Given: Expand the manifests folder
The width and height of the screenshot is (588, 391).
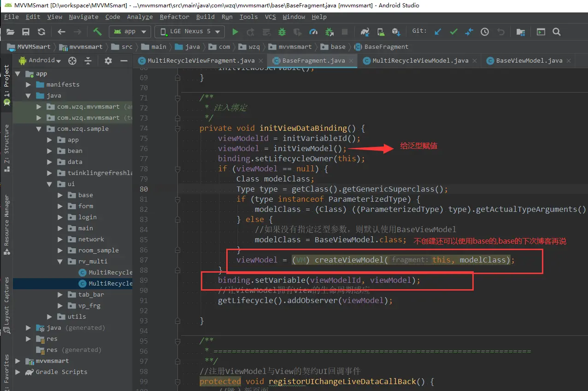Looking at the screenshot, I should (29, 85).
